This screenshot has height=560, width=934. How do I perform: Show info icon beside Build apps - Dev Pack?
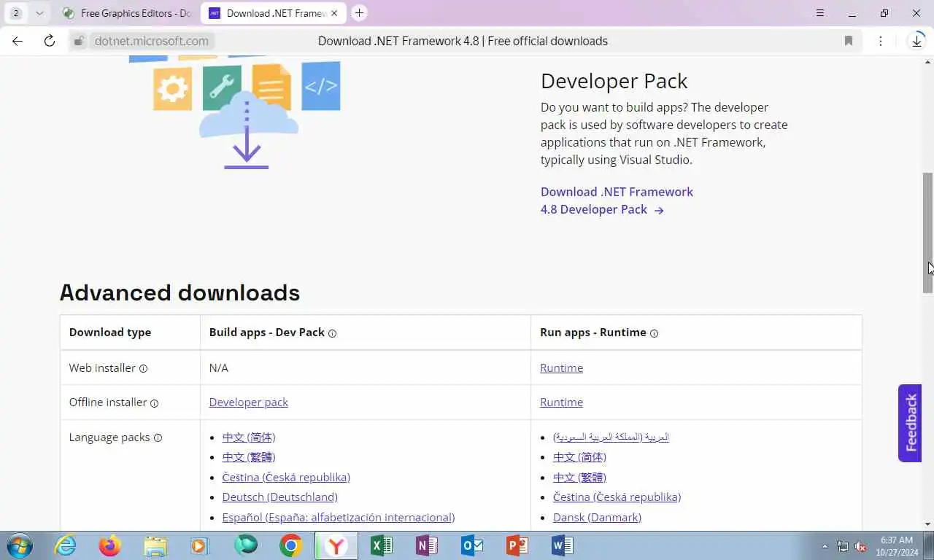point(332,333)
